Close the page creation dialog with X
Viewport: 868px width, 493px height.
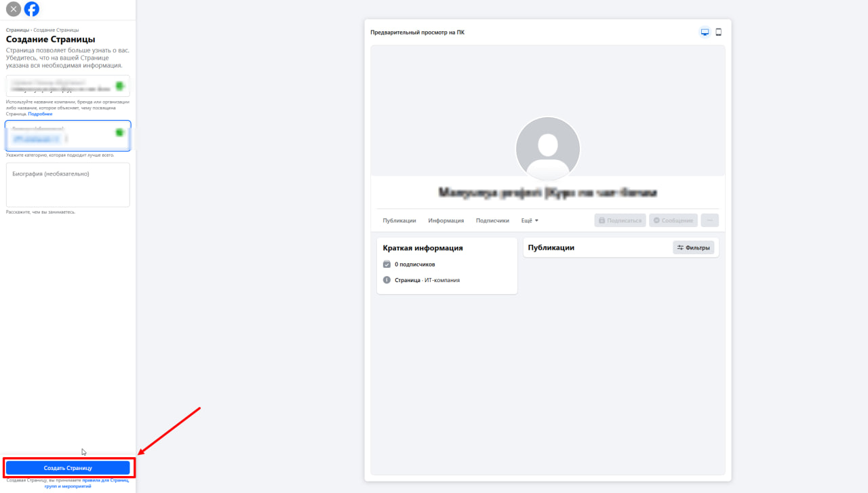coord(13,9)
